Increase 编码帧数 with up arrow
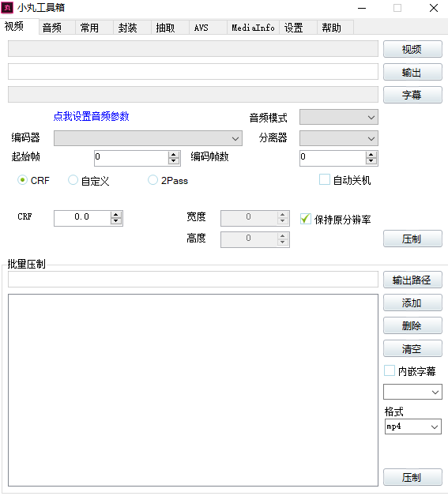 [371, 154]
